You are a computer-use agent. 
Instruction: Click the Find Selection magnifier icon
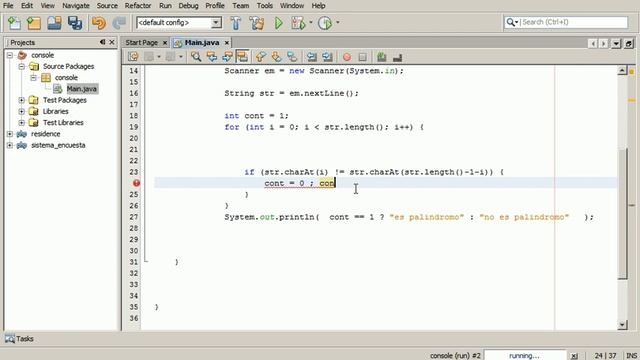[x=196, y=57]
